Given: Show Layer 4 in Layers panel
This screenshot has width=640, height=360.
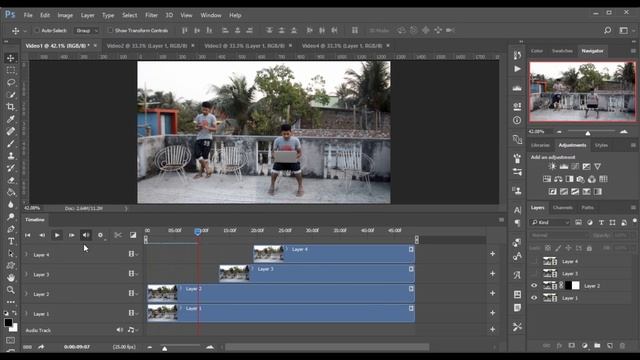Looking at the screenshot, I should [534, 261].
